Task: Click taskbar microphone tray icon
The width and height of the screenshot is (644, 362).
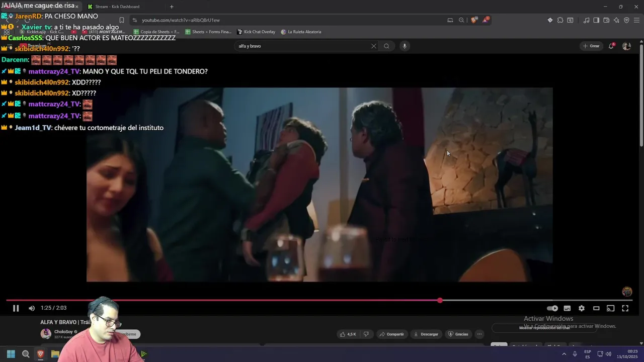Action: click(575, 354)
